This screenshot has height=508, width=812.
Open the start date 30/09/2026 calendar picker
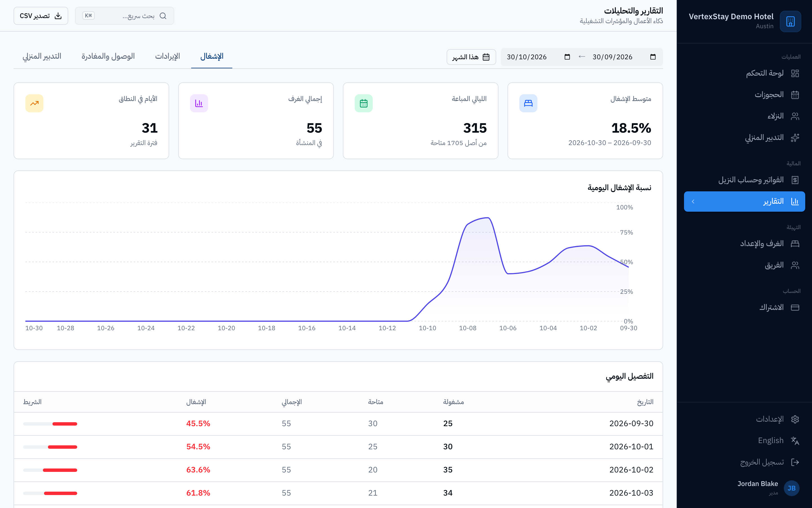pyautogui.click(x=653, y=57)
